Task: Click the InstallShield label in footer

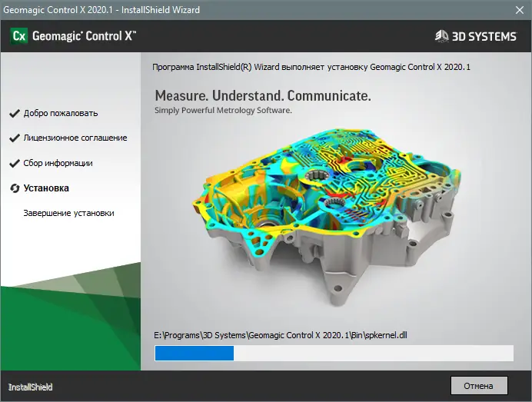Action: 31,387
